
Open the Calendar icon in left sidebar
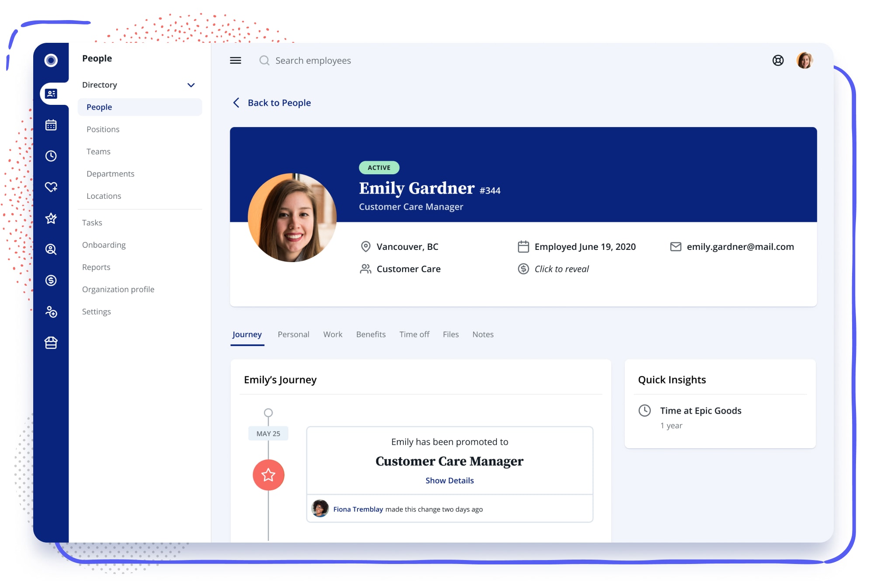point(52,124)
